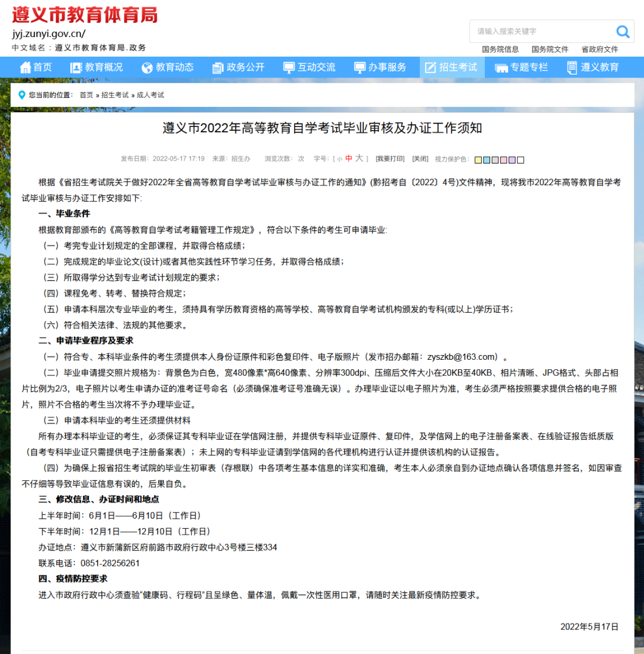
Task: Click the blue search magnifier icon
Action: click(x=623, y=31)
